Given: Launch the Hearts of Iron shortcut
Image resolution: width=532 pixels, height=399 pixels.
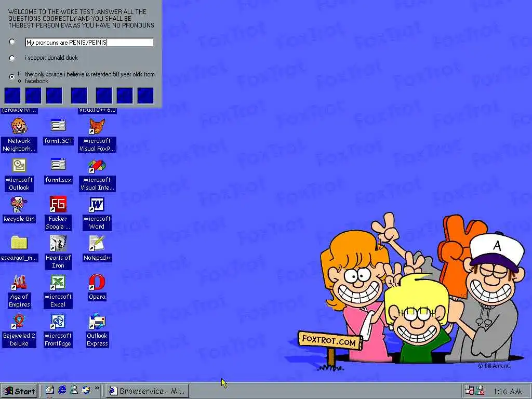Looking at the screenshot, I should pyautogui.click(x=58, y=252).
